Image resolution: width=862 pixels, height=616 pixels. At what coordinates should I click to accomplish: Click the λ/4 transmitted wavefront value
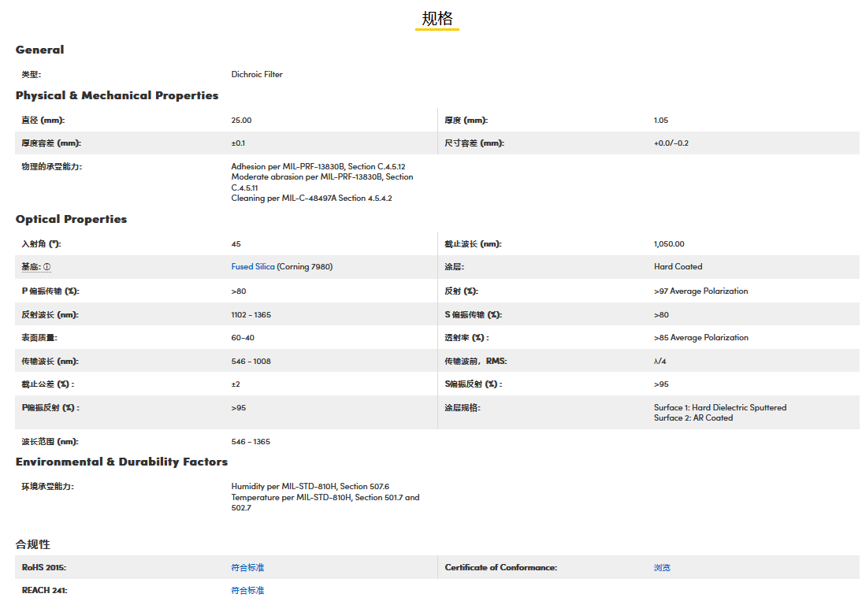(660, 362)
